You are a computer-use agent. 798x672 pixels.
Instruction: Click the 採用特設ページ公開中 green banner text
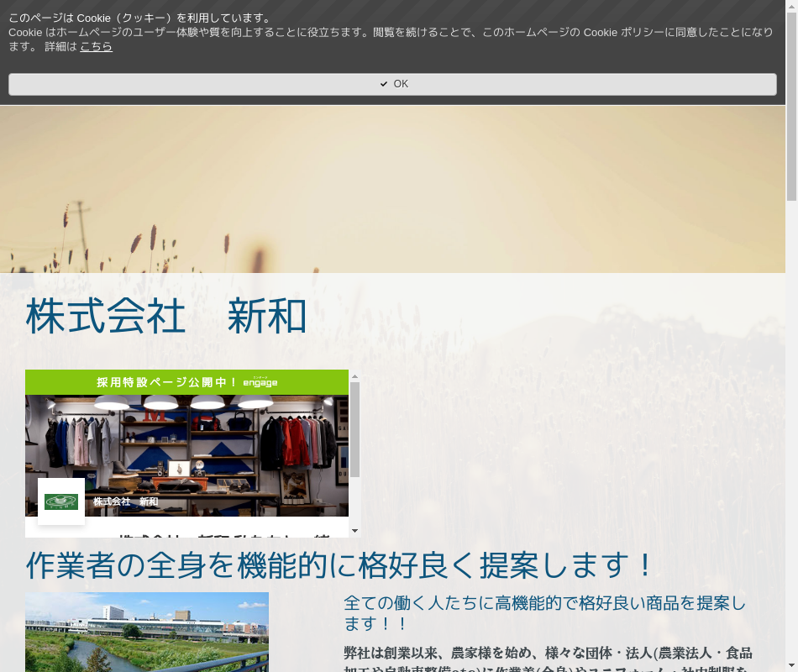[x=167, y=382]
